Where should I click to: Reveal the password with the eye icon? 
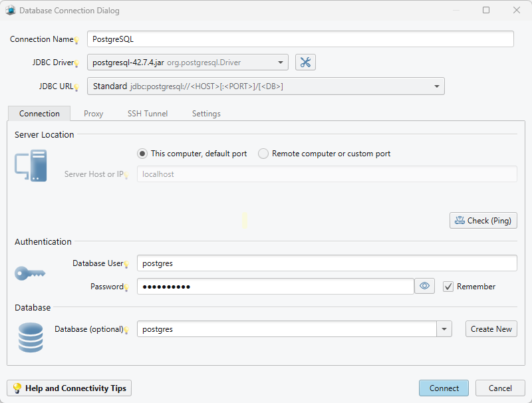pyautogui.click(x=424, y=285)
